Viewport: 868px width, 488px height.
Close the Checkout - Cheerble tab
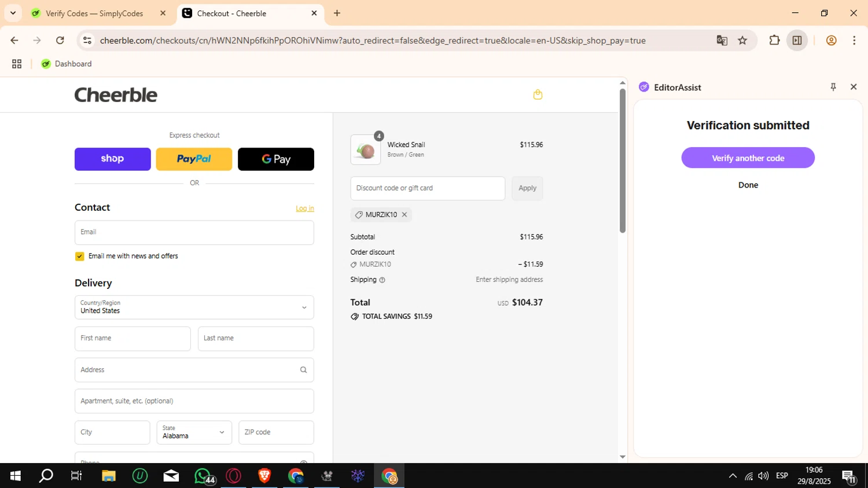point(314,13)
